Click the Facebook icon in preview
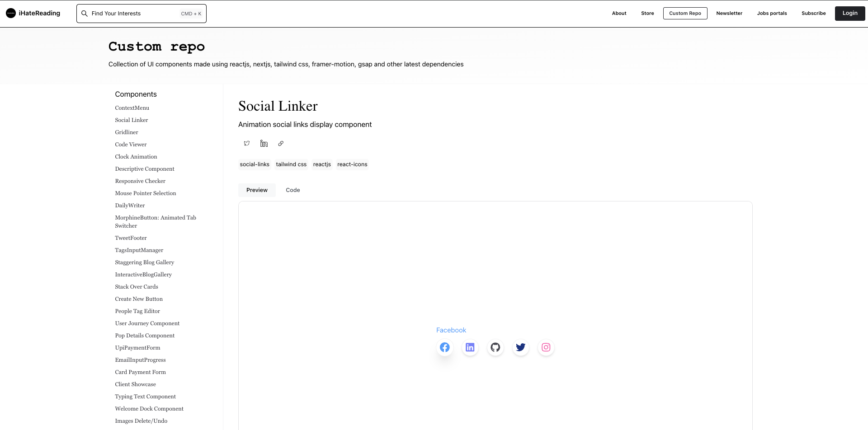This screenshot has width=868, height=430. pos(445,347)
